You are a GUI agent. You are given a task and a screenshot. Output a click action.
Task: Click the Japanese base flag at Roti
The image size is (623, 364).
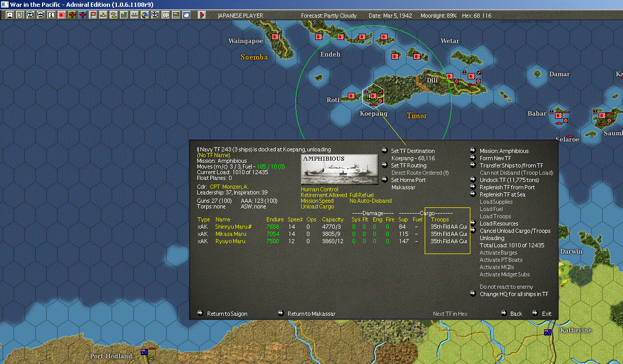(x=351, y=96)
